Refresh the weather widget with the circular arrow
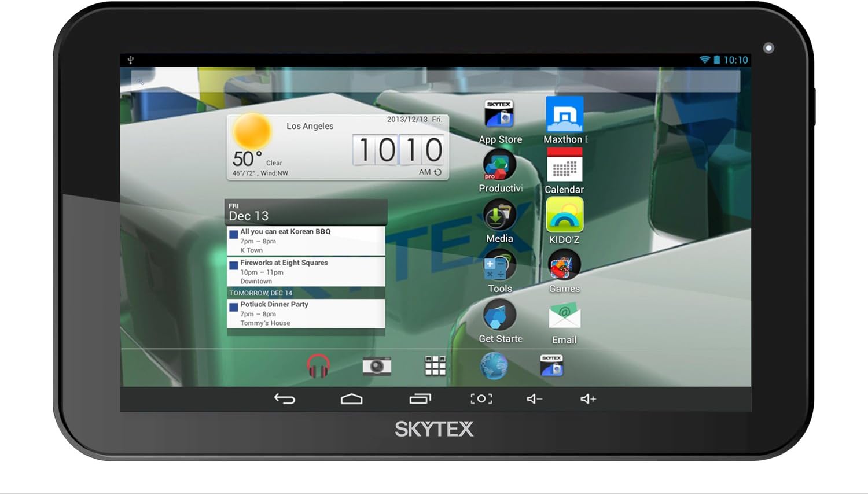 [x=438, y=172]
